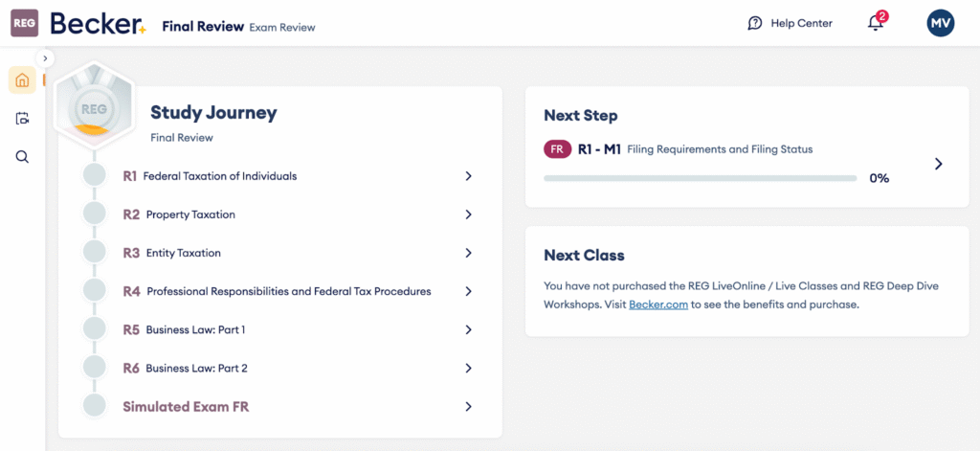
Task: Expand R1 Federal Taxation of Individuals chevron
Action: point(468,176)
